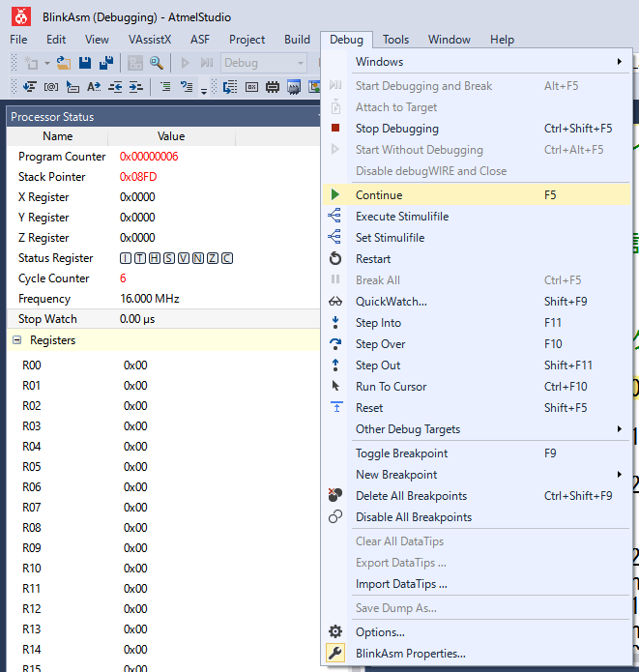
Task: Select Import DataTips menu item
Action: coord(477,584)
